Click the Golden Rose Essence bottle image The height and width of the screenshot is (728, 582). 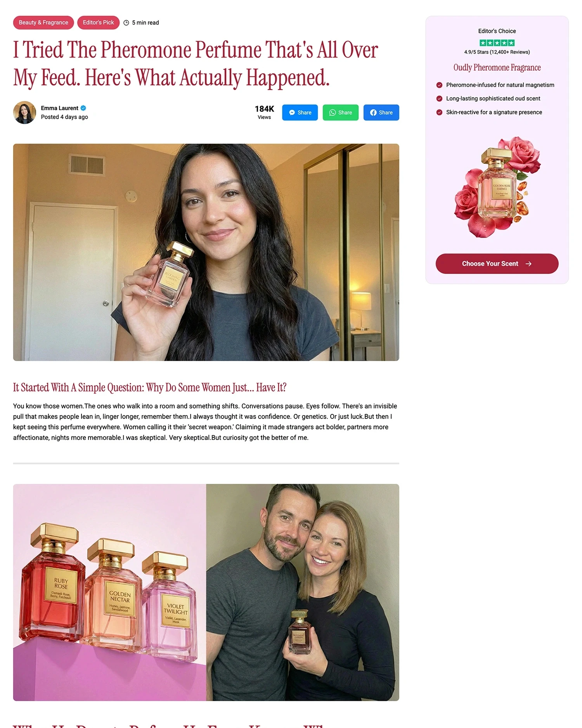tap(497, 186)
